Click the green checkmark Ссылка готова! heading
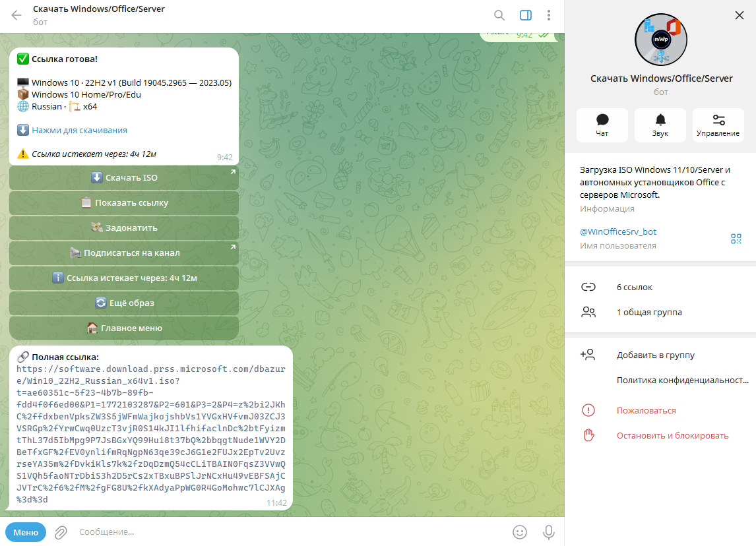The image size is (756, 546). tap(57, 59)
